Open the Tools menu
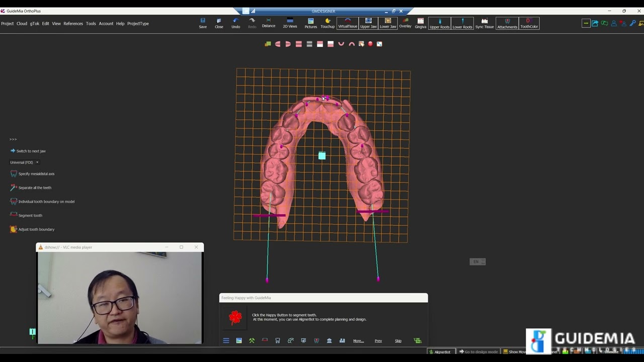 coord(91,24)
